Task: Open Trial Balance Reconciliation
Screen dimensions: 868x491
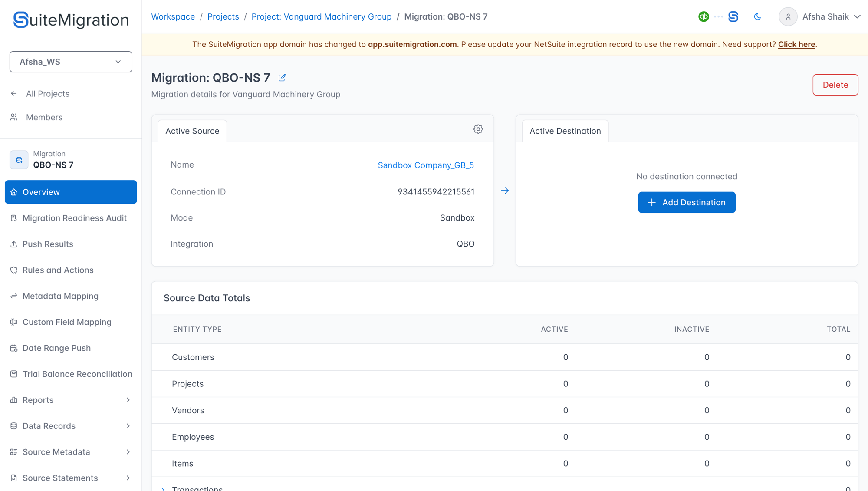Action: tap(71, 374)
